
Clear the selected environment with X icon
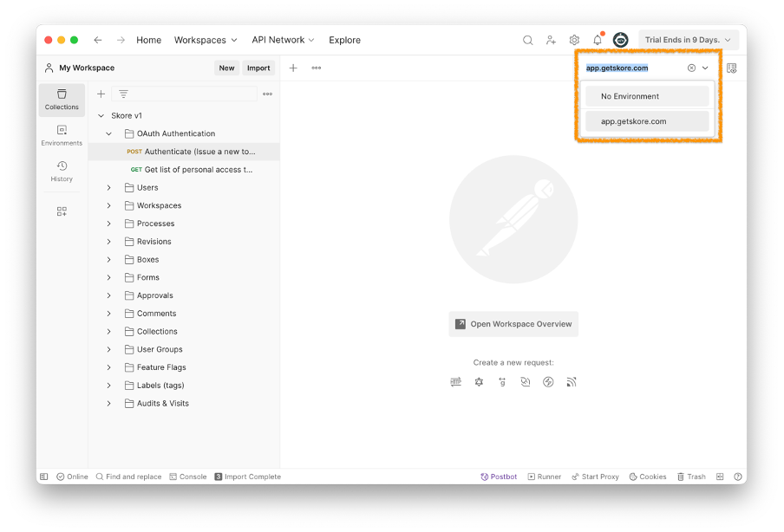coord(691,68)
